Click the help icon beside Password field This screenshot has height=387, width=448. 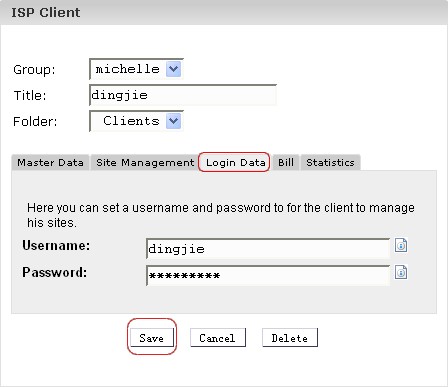tap(401, 272)
